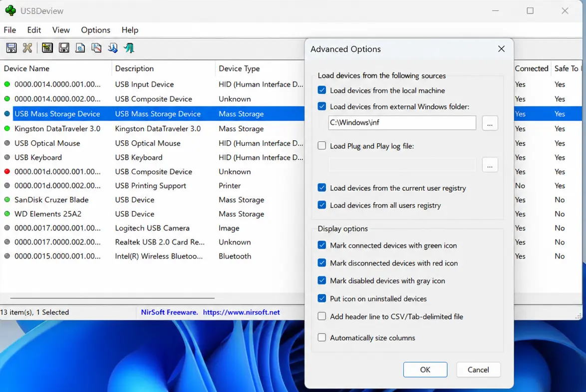Enable Add header line to CSV/Tab-delimited file
The image size is (586, 392).
click(322, 316)
